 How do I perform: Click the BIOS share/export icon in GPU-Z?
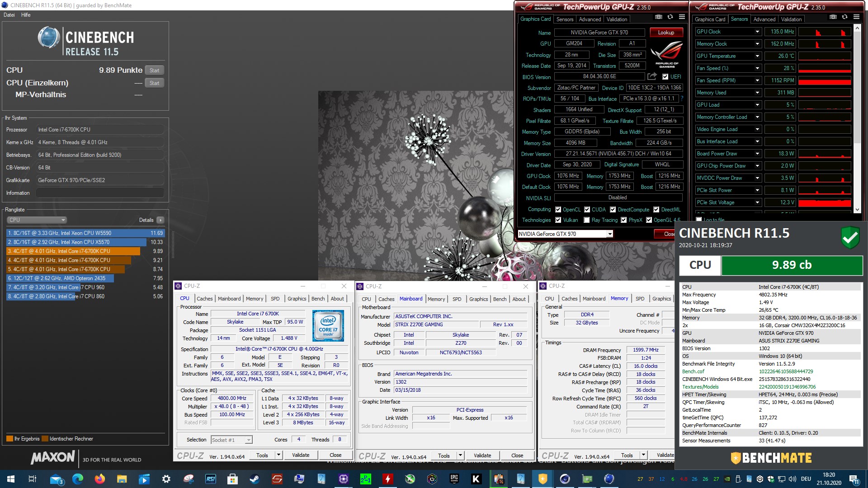coord(652,76)
